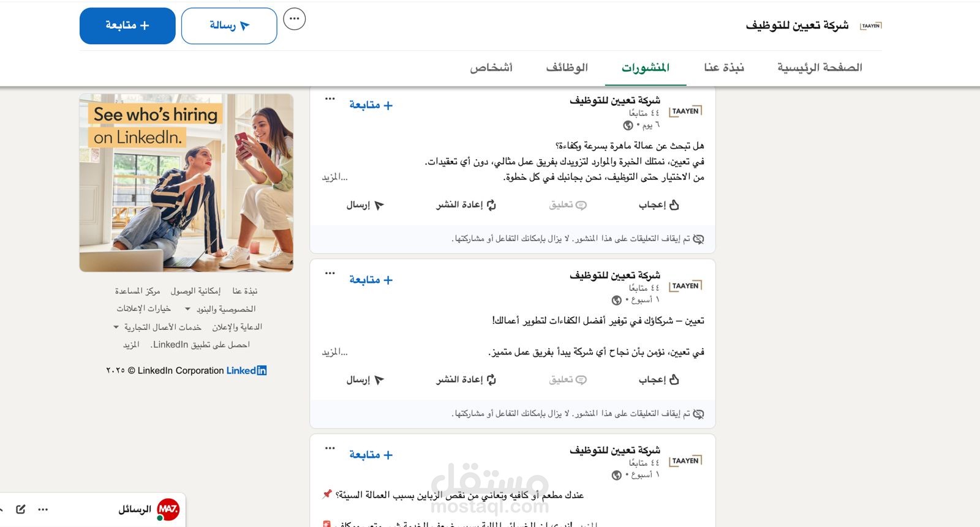Select the المنشورات tab

click(646, 67)
